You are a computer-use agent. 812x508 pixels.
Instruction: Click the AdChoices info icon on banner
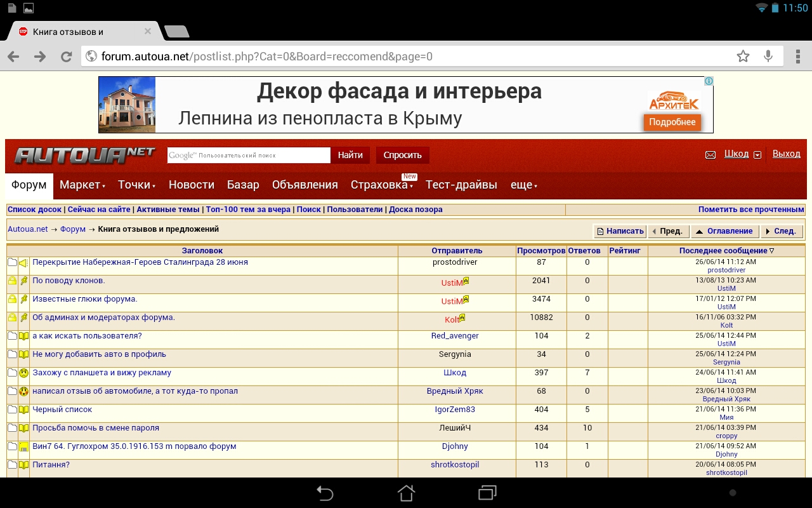click(x=709, y=81)
